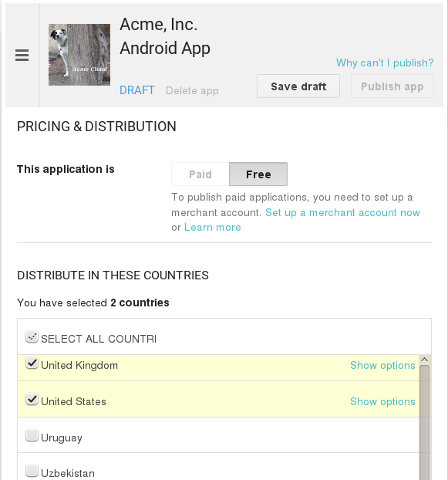Click the Publish app button
The width and height of the screenshot is (448, 480).
point(392,86)
